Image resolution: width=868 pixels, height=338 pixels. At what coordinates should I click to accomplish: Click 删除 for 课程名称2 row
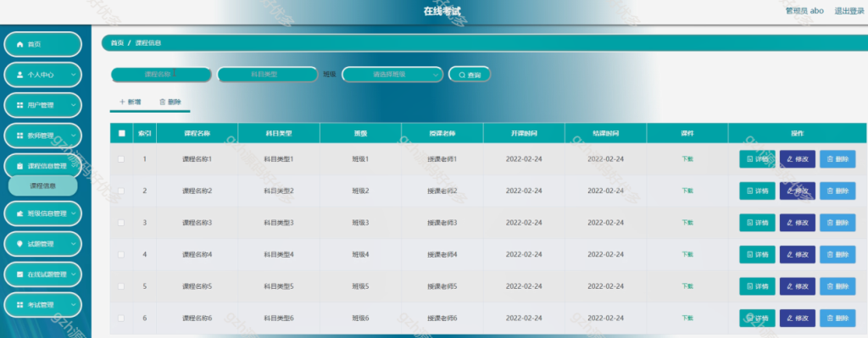tap(837, 191)
